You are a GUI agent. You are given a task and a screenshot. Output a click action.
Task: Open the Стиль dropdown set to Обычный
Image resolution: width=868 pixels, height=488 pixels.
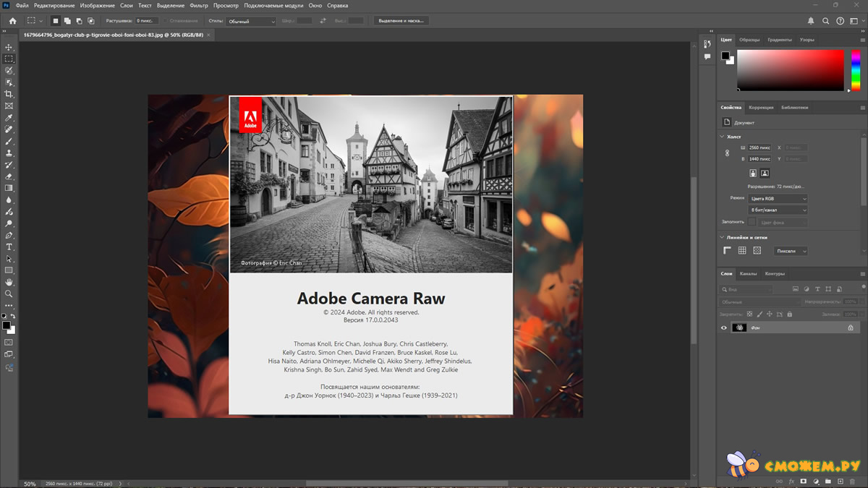[252, 22]
